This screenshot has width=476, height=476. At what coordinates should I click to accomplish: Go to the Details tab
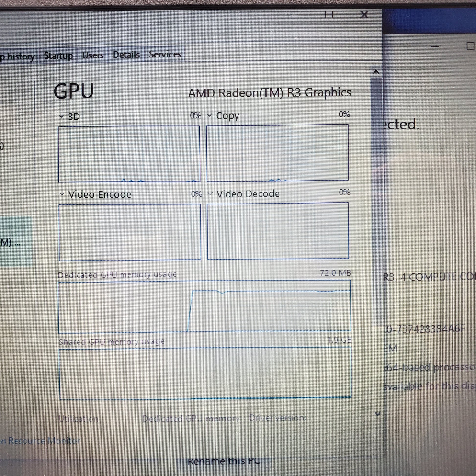126,55
